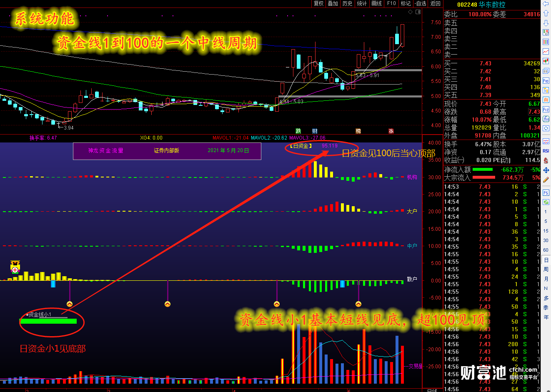Open the 复权 menu
551x392 pixels.
318,3
